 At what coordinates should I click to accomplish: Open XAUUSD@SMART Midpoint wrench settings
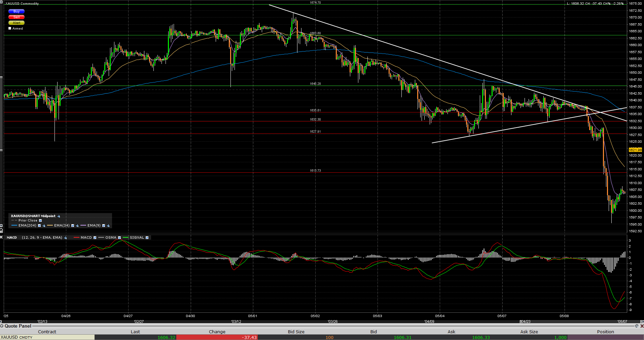click(x=59, y=216)
